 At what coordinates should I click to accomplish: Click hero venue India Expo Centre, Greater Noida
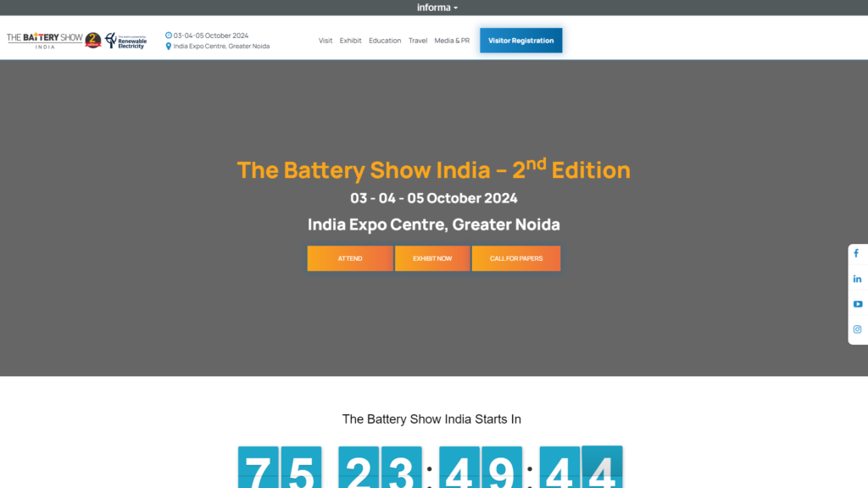(434, 224)
